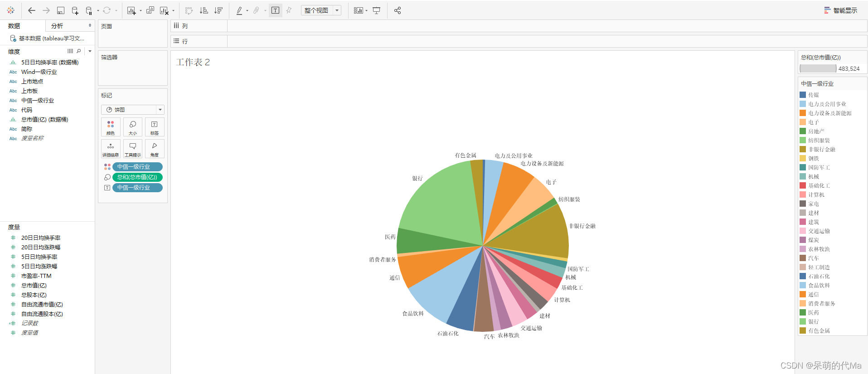Image resolution: width=868 pixels, height=374 pixels.
Task: Click the 非银行金融 legend color swatch
Action: pyautogui.click(x=803, y=149)
